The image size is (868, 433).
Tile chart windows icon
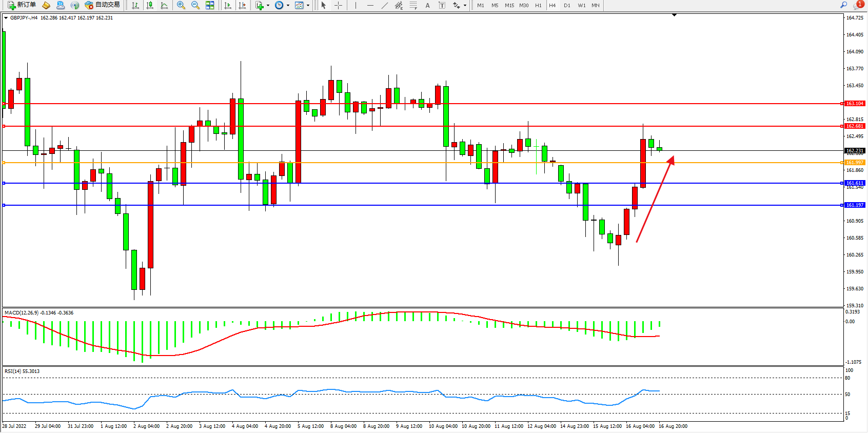210,5
